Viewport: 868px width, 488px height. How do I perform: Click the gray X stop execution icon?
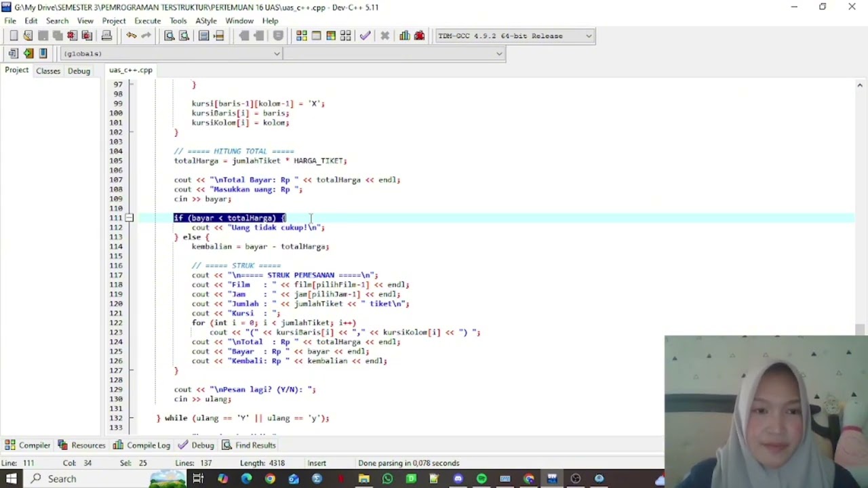coord(384,36)
